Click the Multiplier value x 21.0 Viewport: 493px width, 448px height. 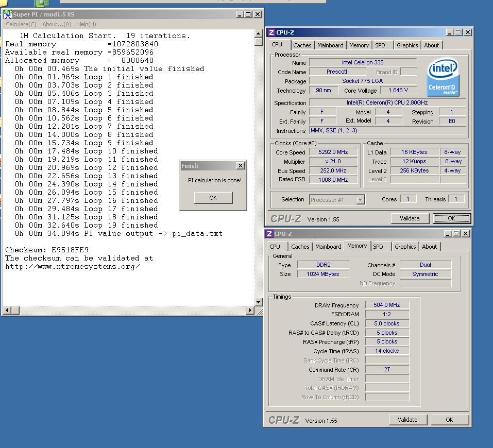point(333,161)
